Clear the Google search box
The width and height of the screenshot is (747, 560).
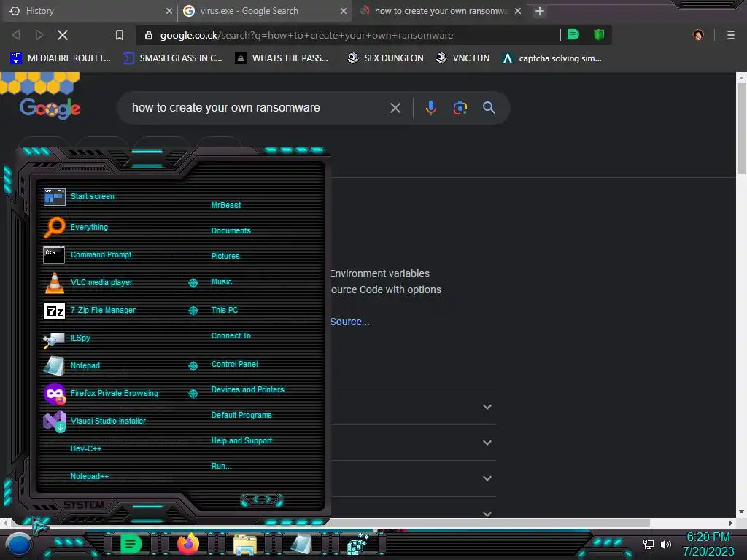[x=395, y=108]
